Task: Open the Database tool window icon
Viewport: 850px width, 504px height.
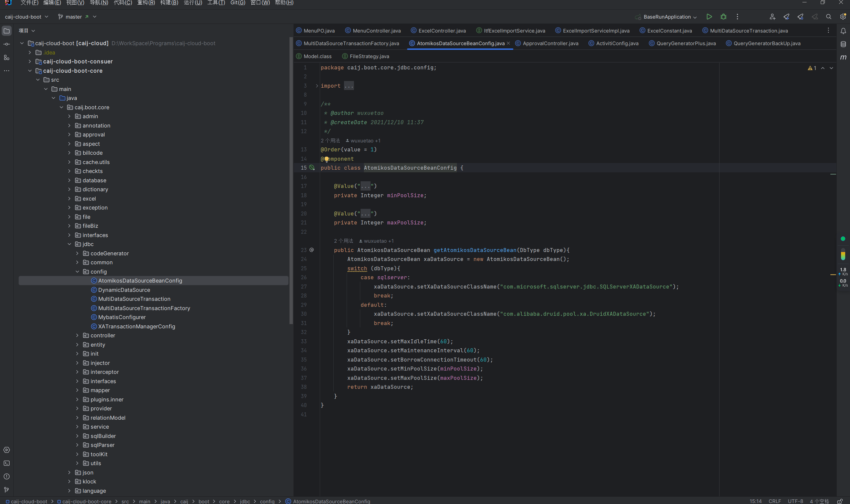Action: 843,44
